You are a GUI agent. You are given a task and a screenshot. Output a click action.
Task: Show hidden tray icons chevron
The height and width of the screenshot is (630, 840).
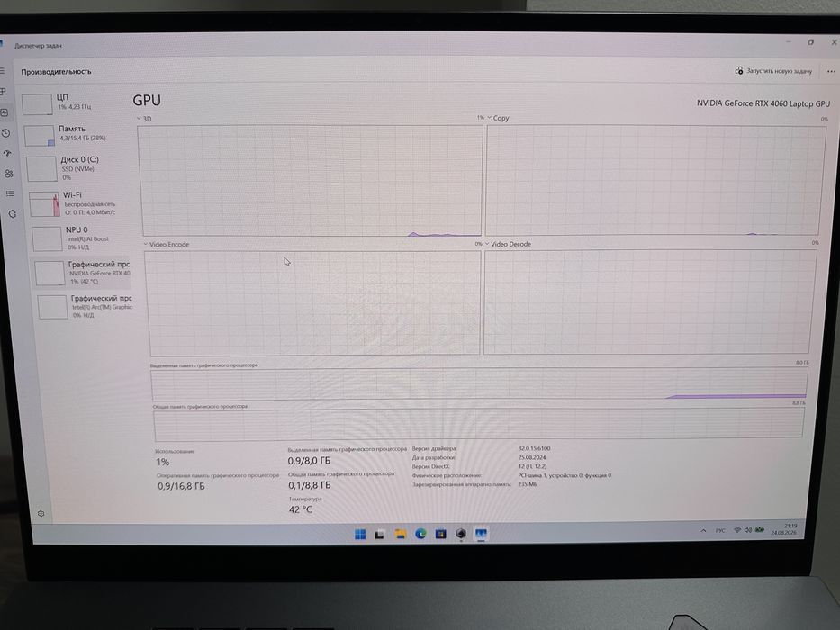(x=703, y=530)
